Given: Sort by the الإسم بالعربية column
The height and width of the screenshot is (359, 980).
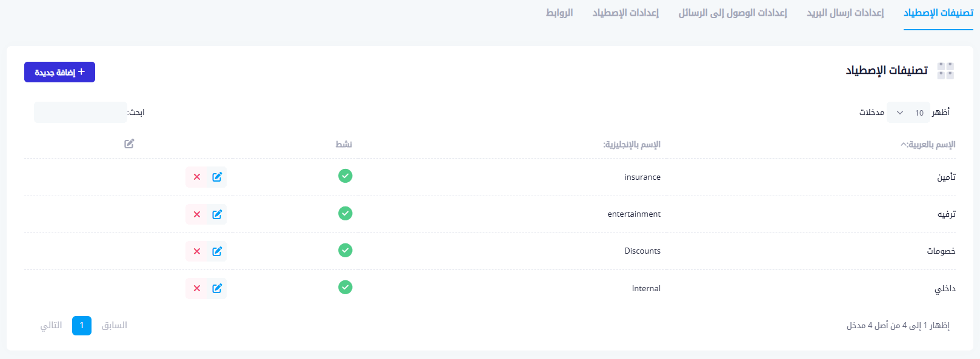Looking at the screenshot, I should click(x=928, y=145).
